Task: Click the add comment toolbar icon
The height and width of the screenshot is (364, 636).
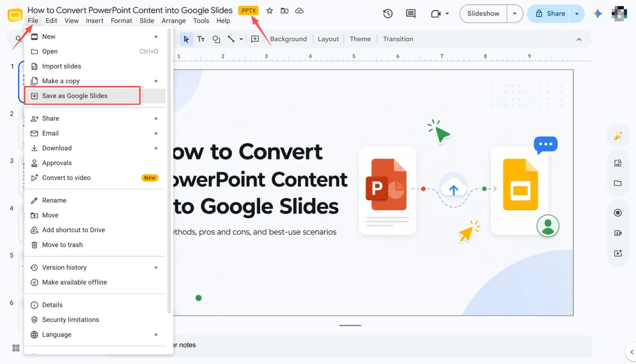Action: 255,39
